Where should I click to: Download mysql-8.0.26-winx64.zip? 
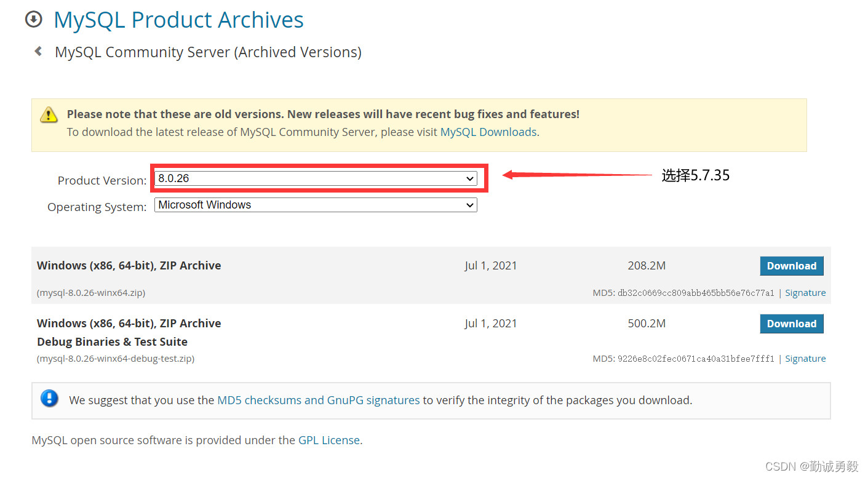click(x=792, y=266)
